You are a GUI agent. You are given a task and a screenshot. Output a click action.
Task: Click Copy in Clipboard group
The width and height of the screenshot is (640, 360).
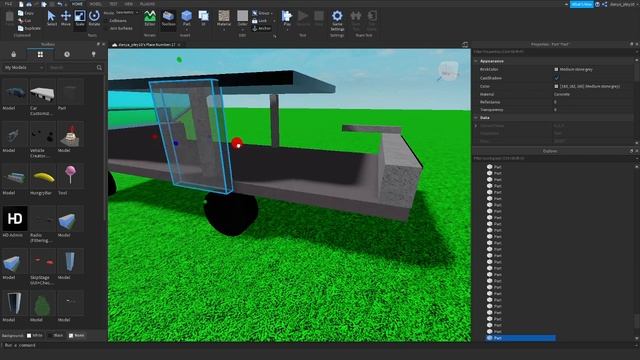(26, 13)
